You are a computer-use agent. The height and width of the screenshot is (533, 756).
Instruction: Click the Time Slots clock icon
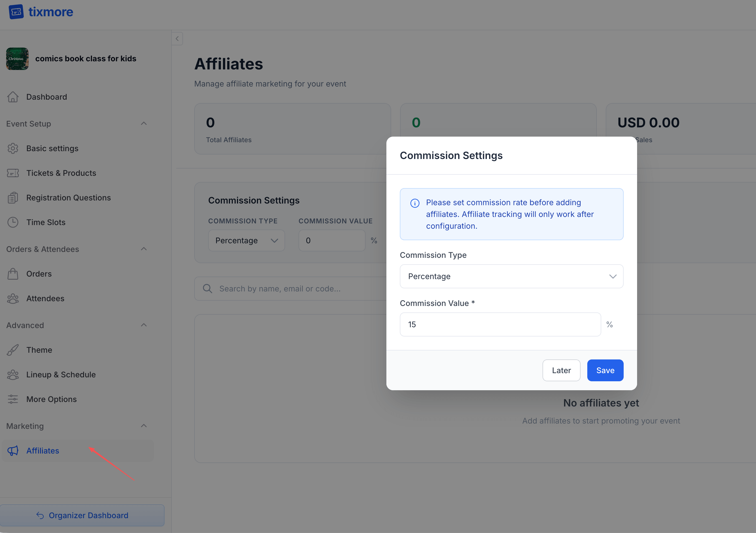point(13,222)
